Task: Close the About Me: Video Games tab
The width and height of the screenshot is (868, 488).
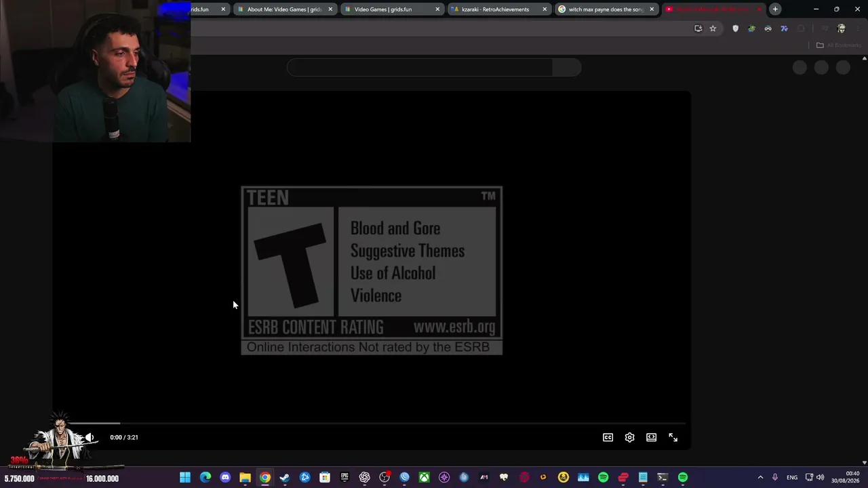Action: [x=330, y=9]
